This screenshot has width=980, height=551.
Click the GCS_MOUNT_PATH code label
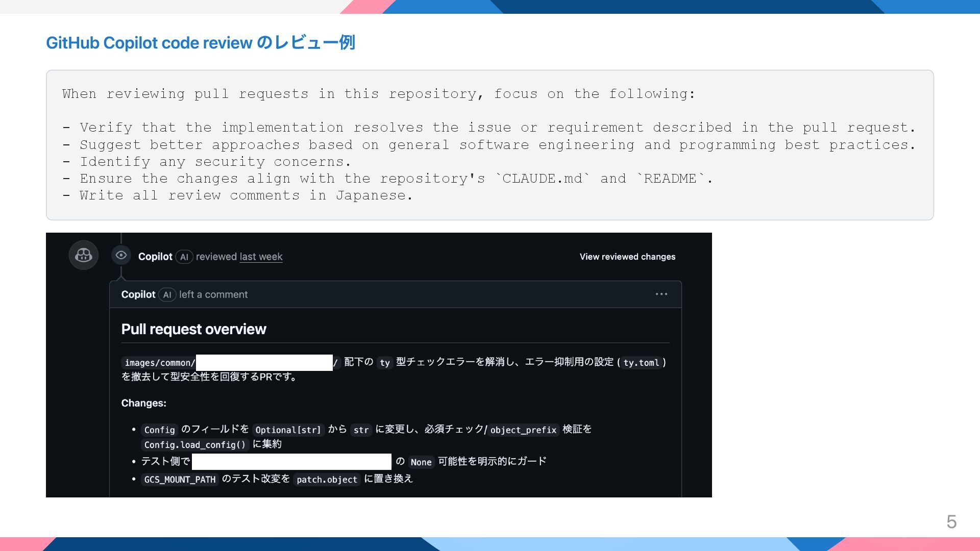pyautogui.click(x=180, y=480)
